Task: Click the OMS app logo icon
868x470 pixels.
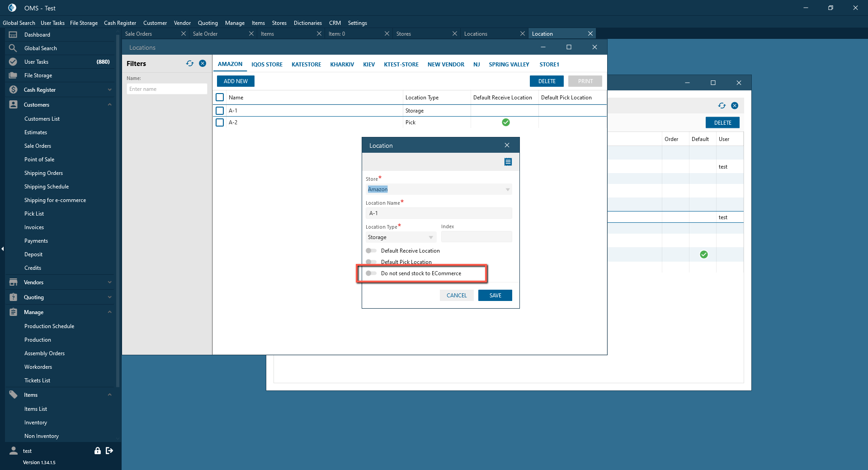Action: click(x=12, y=8)
